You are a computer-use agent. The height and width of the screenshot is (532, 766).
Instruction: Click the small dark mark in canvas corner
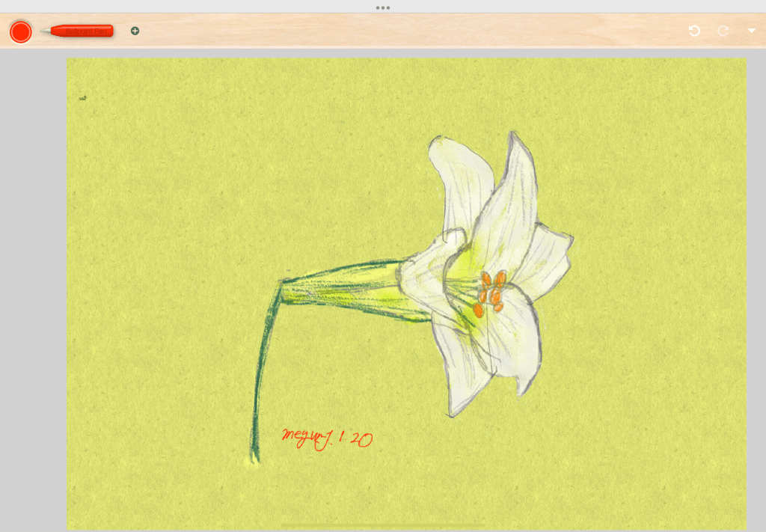click(x=82, y=97)
